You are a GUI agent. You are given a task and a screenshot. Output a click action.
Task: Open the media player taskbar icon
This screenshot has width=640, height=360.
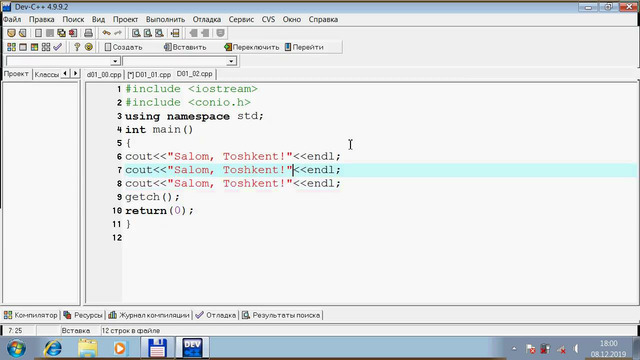tap(120, 349)
